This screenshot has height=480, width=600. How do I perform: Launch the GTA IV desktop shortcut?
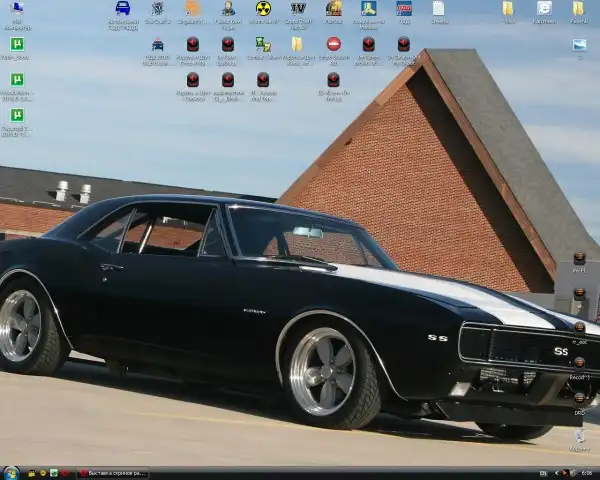[298, 9]
